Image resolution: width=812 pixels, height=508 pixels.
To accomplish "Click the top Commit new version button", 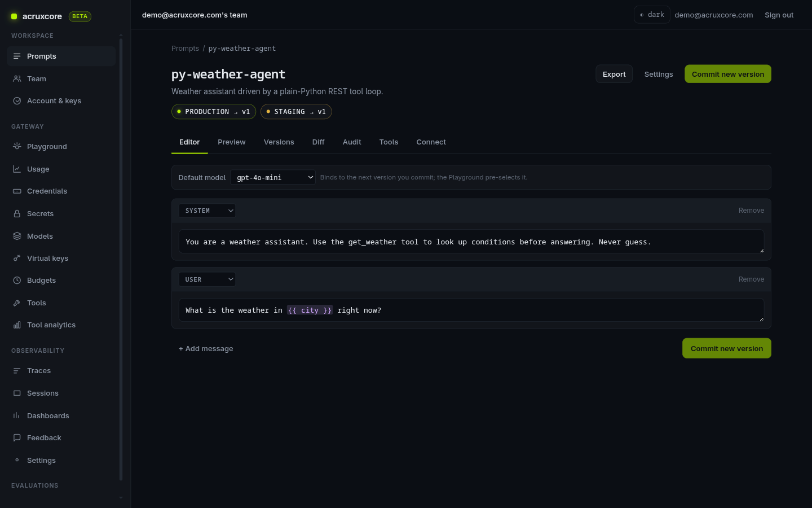I will pyautogui.click(x=728, y=74).
